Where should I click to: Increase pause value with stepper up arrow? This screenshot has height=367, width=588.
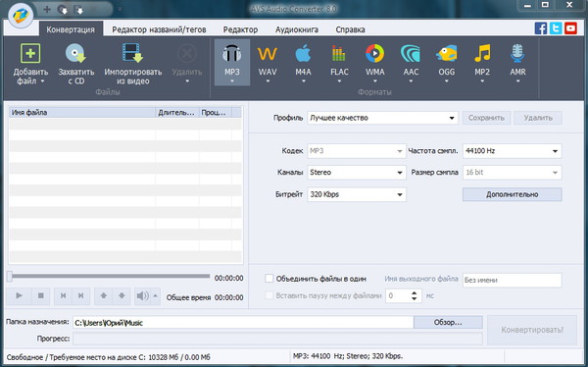414,292
